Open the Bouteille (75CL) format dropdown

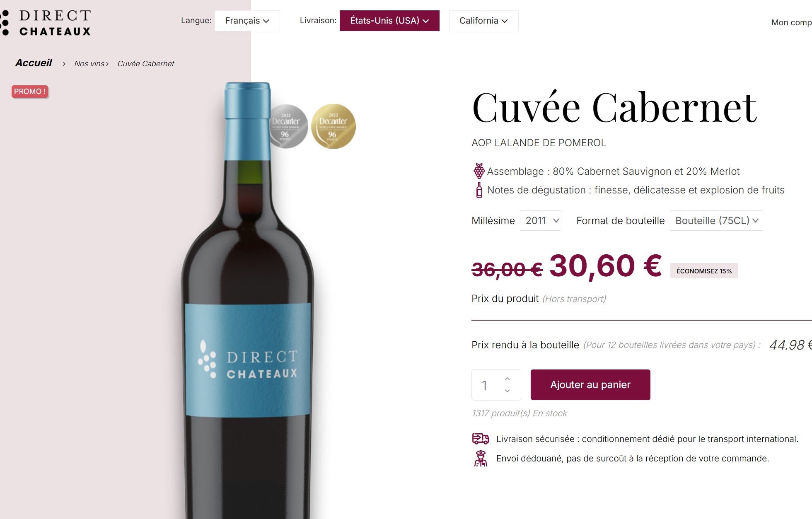pos(716,221)
